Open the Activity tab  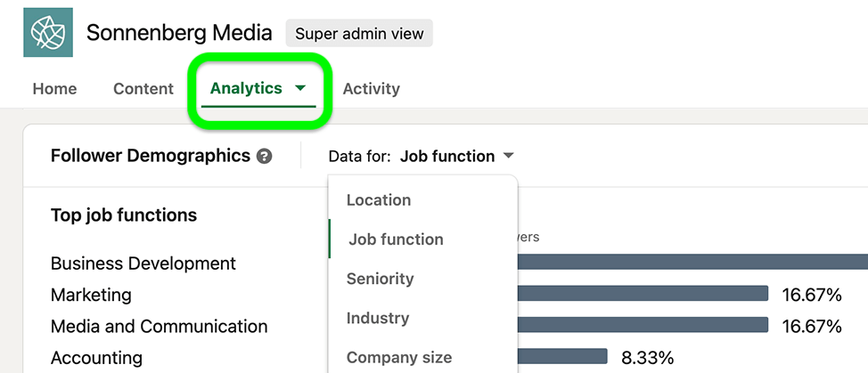(x=371, y=89)
